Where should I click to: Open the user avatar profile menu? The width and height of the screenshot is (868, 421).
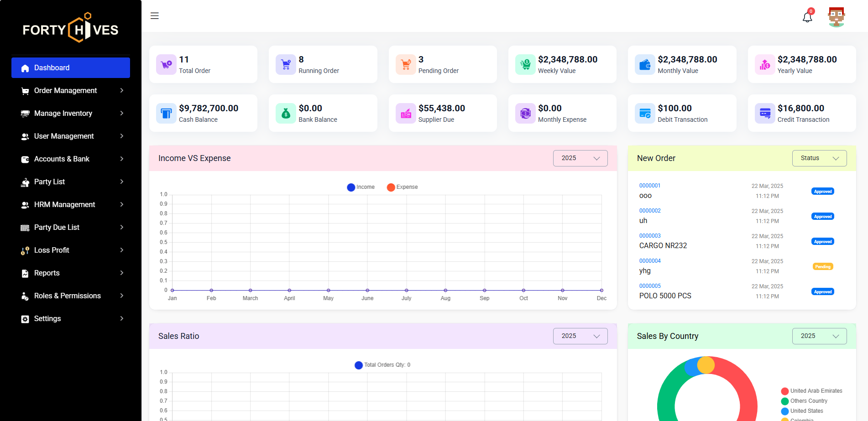837,17
